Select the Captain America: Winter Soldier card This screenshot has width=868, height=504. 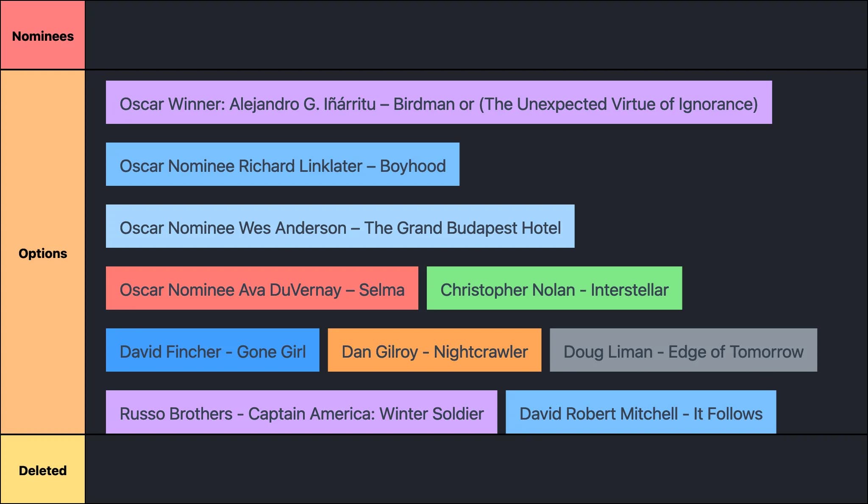coord(301,412)
